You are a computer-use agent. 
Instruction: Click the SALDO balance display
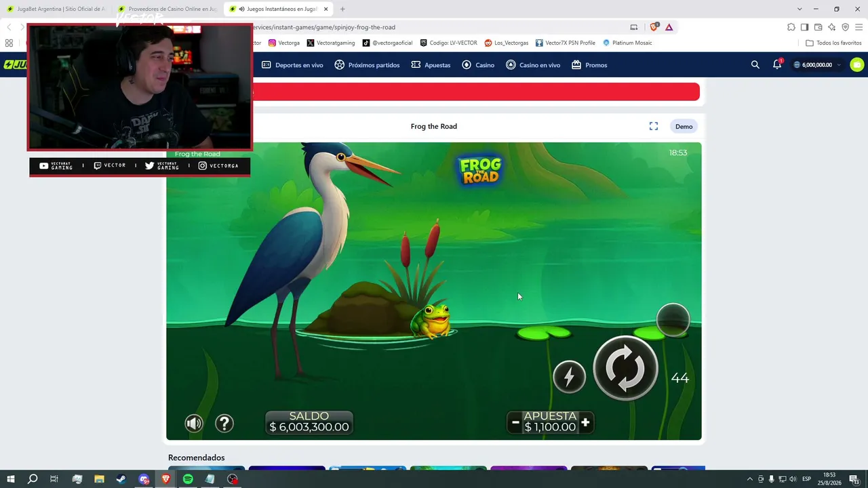pos(309,422)
